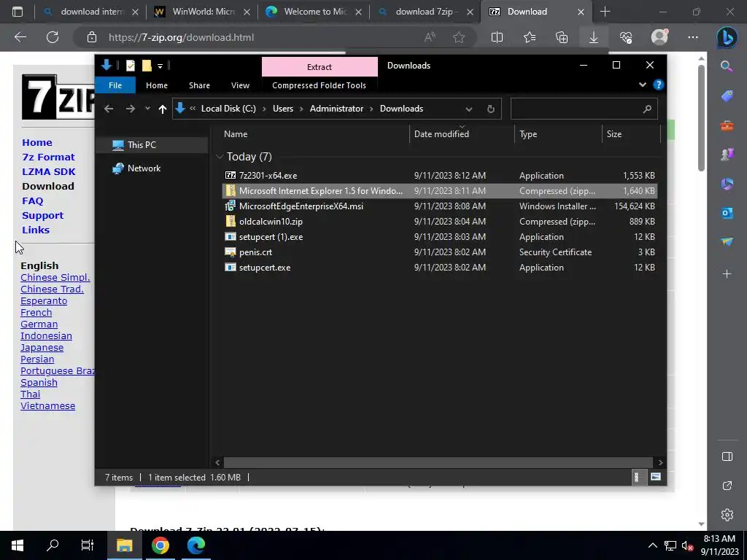Open Chrome from the taskbar

[160, 545]
